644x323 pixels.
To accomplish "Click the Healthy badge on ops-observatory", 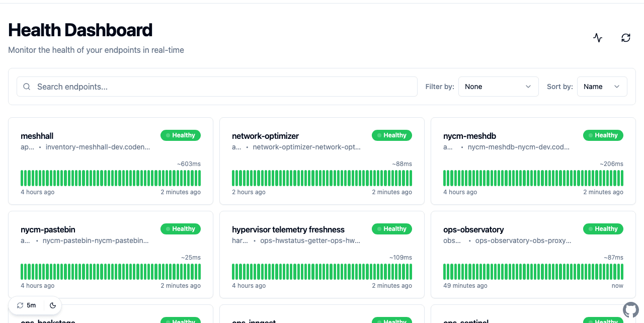I will [603, 229].
